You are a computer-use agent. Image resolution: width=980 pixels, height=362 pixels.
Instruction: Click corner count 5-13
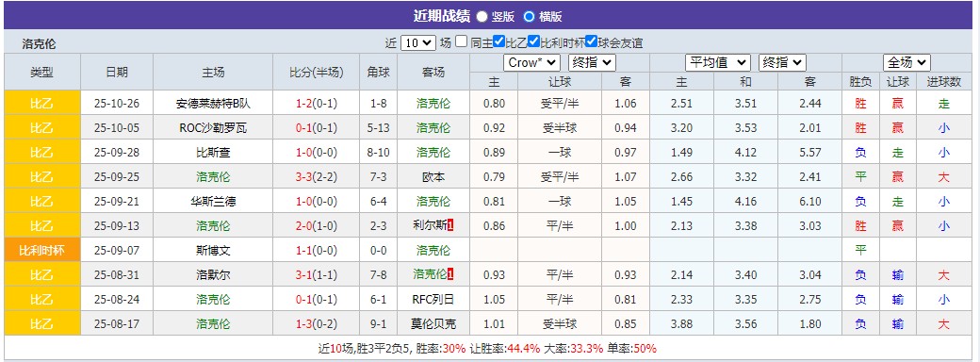click(x=379, y=128)
